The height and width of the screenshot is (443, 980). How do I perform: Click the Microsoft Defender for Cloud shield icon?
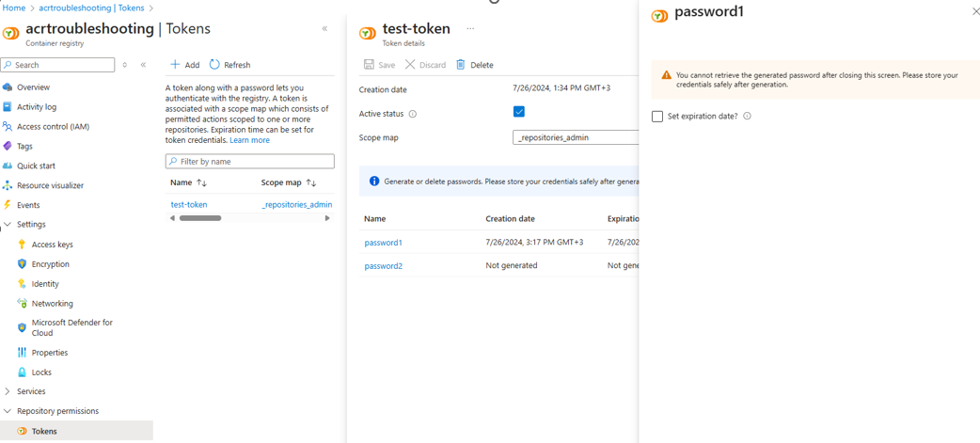coord(22,327)
